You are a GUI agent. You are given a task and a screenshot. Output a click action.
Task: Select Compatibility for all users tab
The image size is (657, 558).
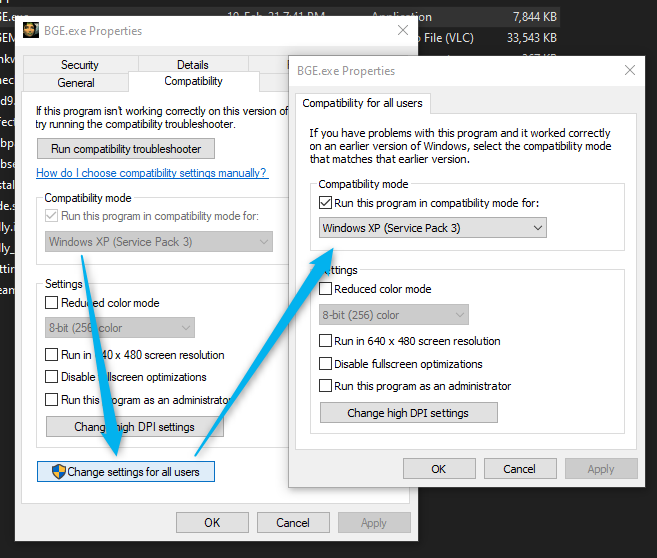pos(362,103)
